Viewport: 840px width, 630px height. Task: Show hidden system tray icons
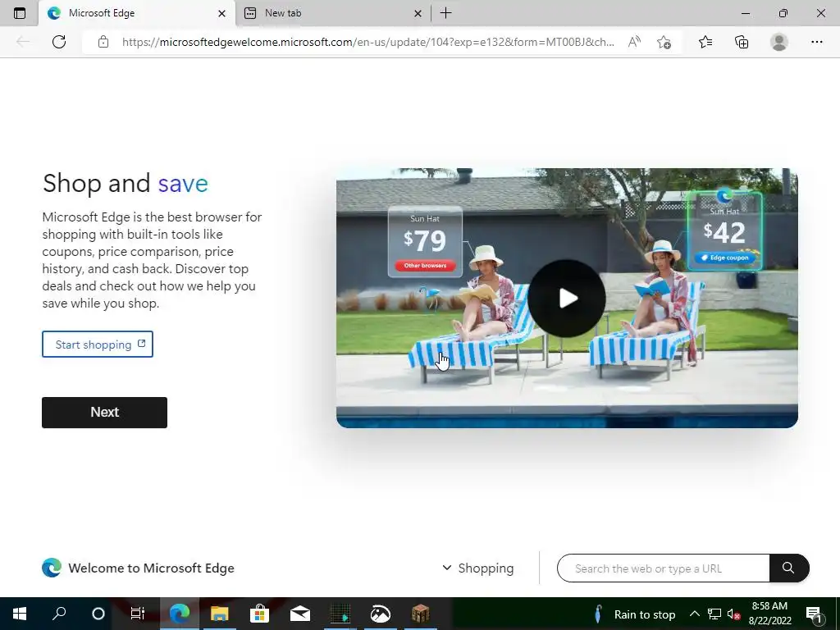[x=694, y=614]
